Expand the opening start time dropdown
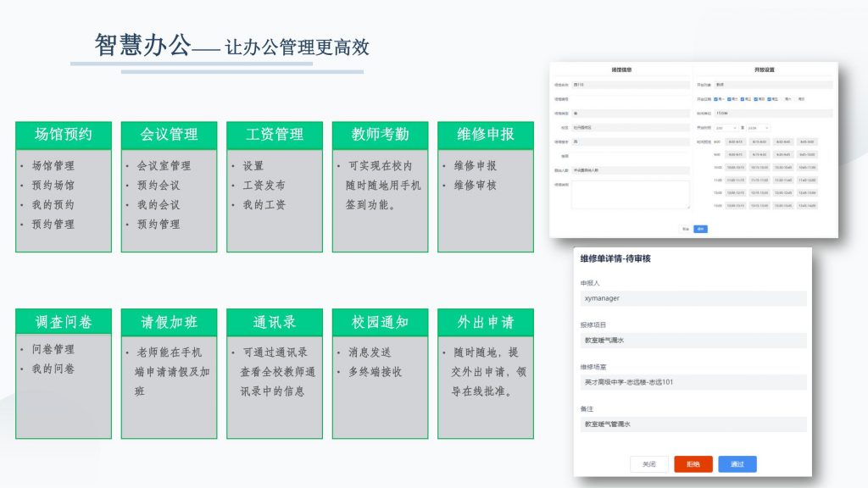 coord(726,128)
